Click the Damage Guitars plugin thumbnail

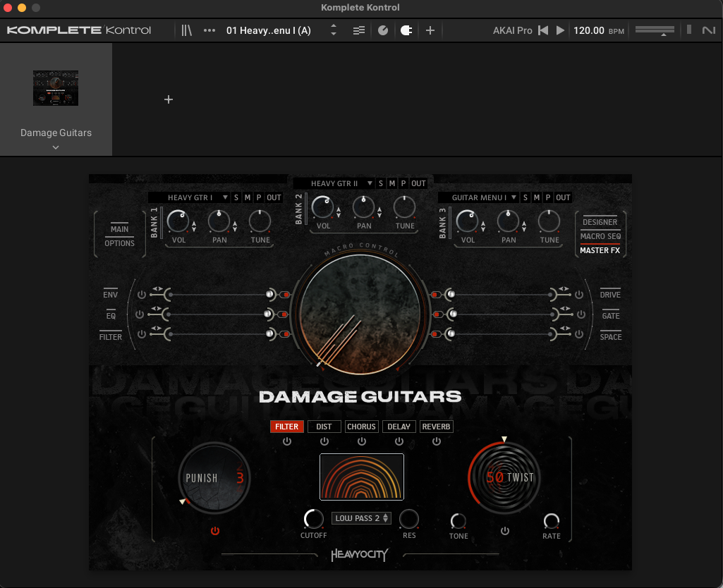[x=55, y=87]
